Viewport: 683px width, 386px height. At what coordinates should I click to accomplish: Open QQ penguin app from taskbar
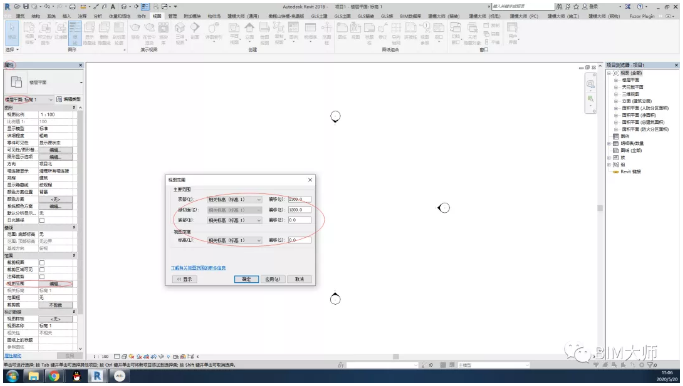76,376
